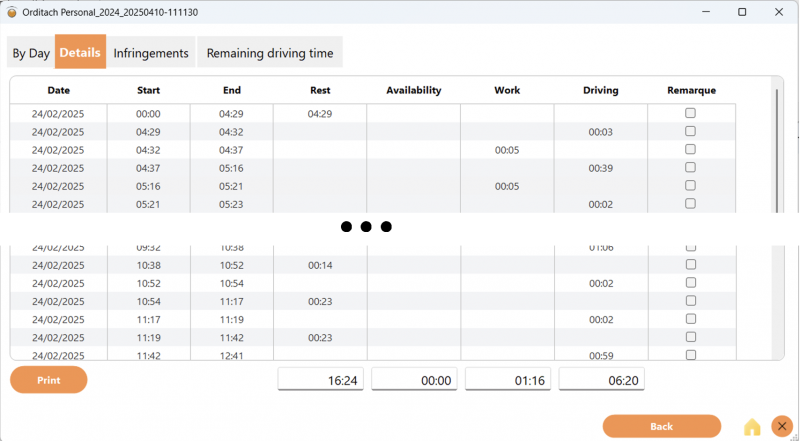800x441 pixels.
Task: Select Driving cell 00:02 in 05:21 row
Action: click(x=601, y=204)
